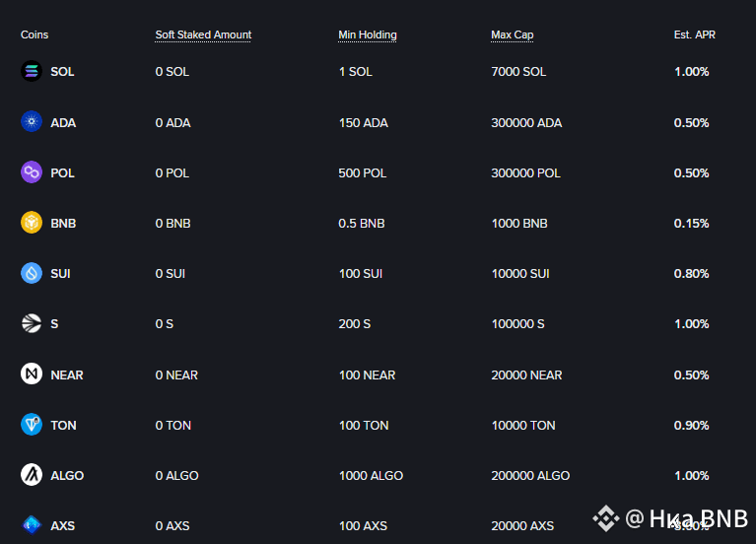The width and height of the screenshot is (756, 544).
Task: Click the Min Holding column header
Action: click(x=368, y=34)
